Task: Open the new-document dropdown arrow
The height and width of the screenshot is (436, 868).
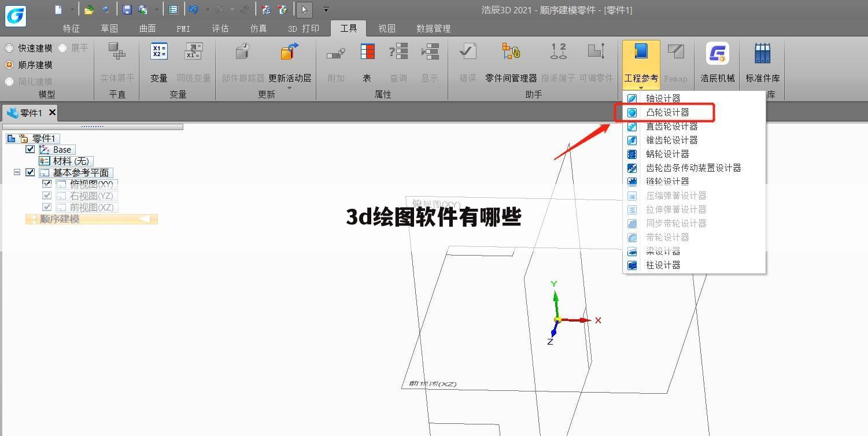Action: pos(72,10)
